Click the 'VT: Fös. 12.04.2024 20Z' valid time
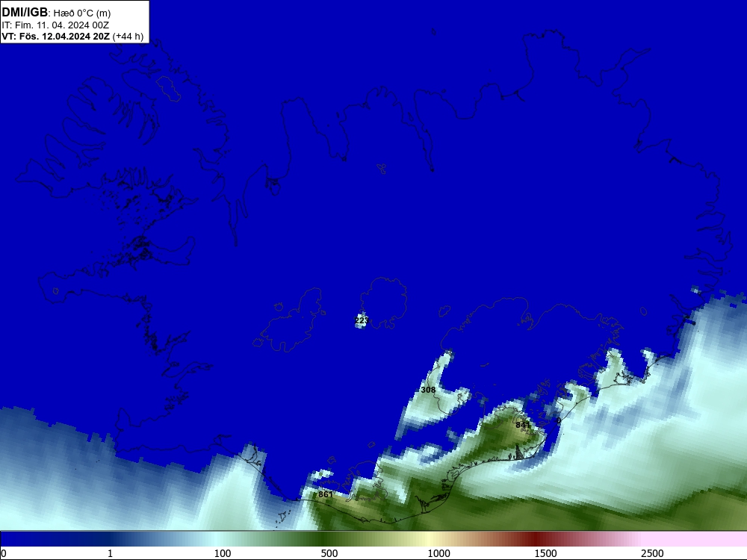 [56, 36]
